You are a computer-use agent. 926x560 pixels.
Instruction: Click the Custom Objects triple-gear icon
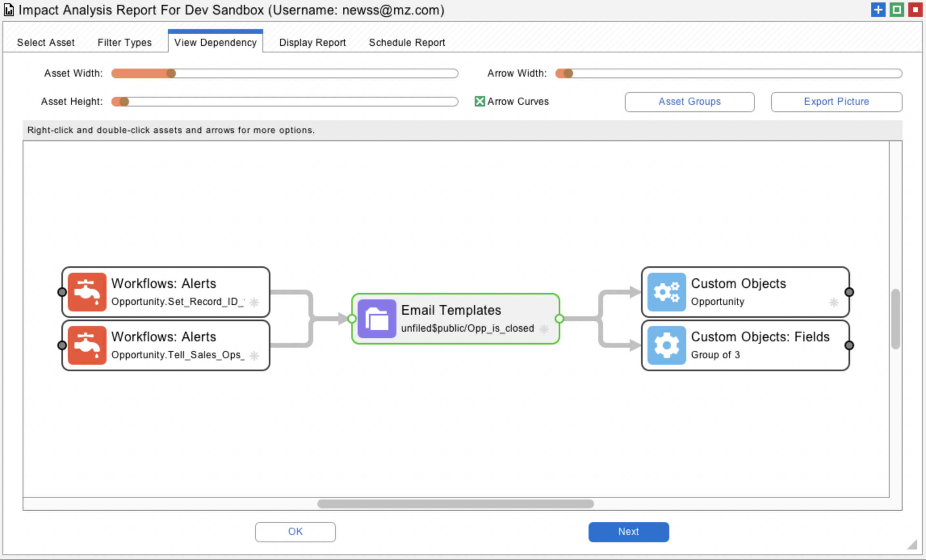point(666,292)
